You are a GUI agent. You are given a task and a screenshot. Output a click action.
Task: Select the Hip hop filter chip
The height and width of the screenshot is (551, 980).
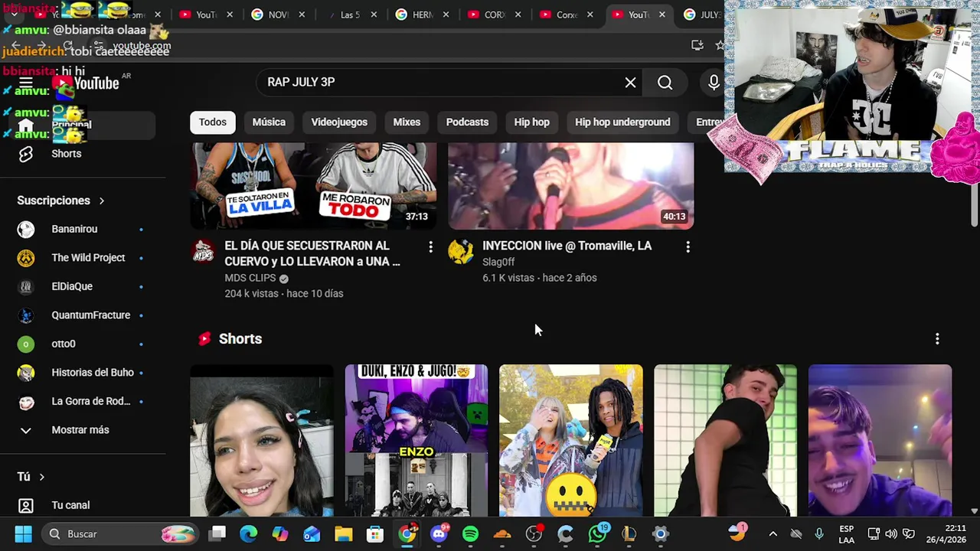coord(531,122)
